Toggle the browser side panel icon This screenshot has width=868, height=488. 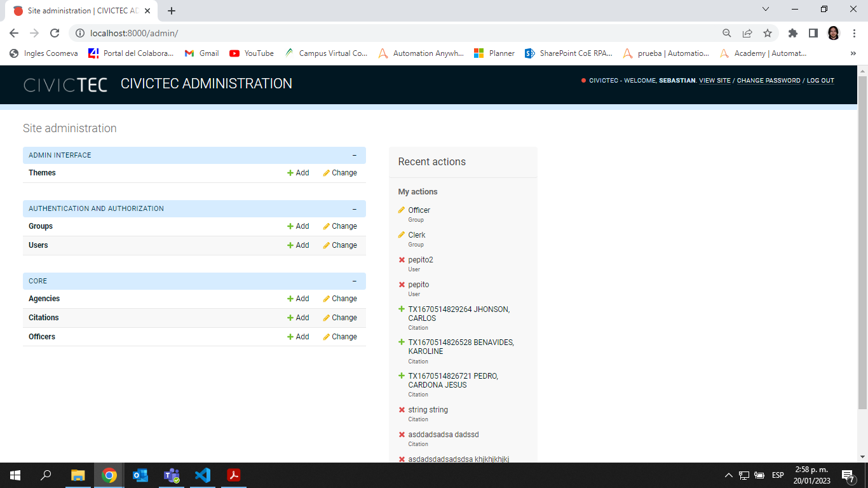tap(813, 33)
